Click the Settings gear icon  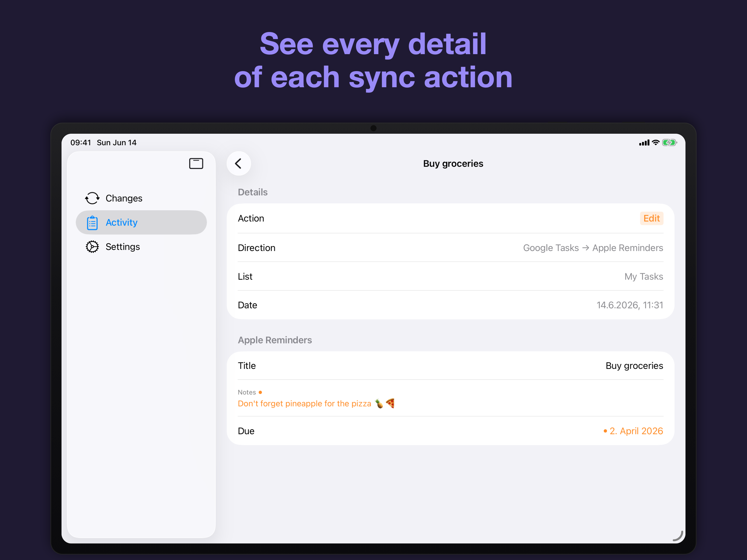(92, 247)
